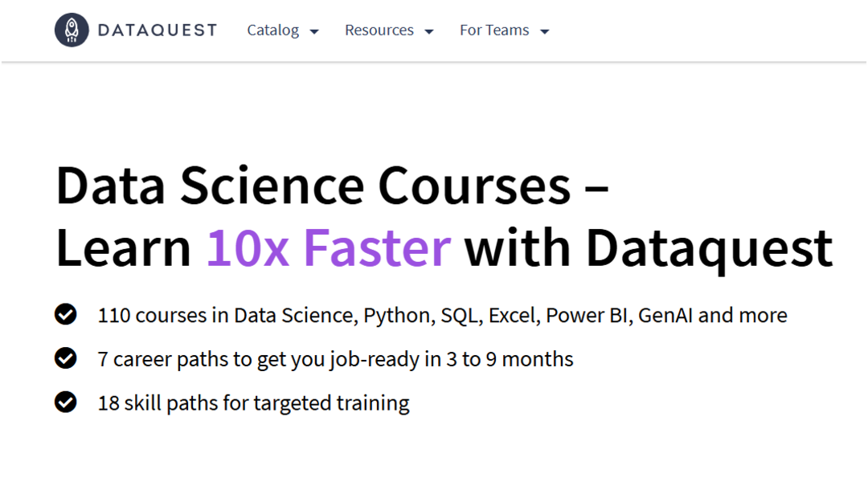This screenshot has height=482, width=868.
Task: Click the "18 skill paths for targeted training" text
Action: point(253,402)
